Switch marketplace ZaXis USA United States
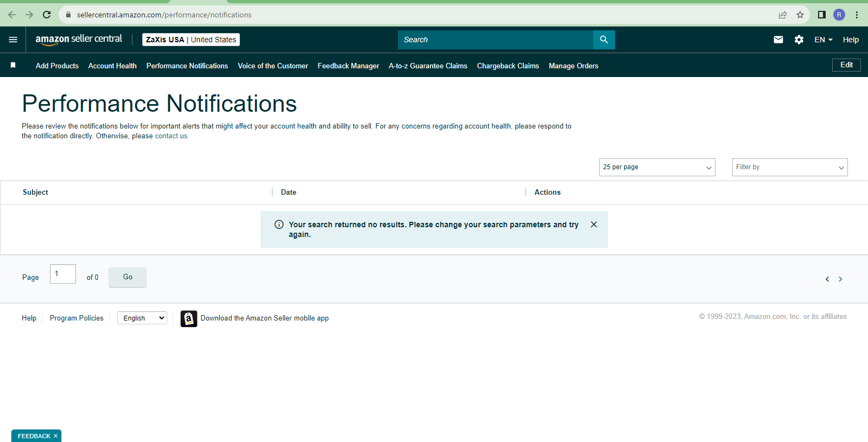 [191, 40]
